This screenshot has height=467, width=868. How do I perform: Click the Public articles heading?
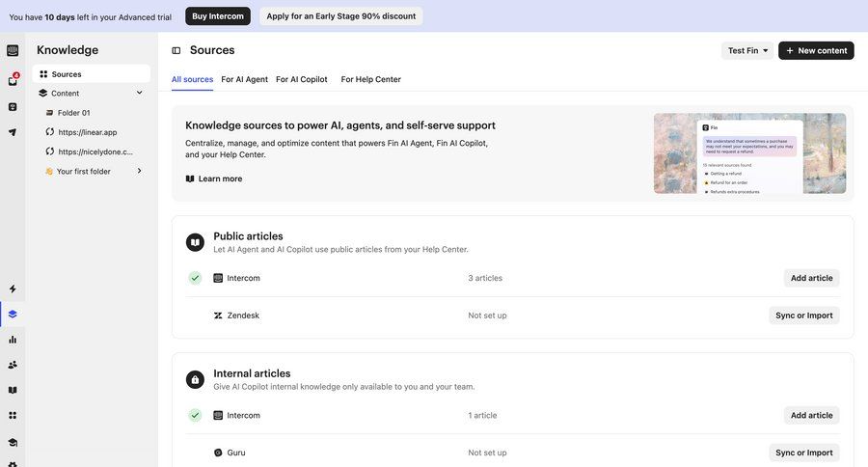pyautogui.click(x=248, y=236)
